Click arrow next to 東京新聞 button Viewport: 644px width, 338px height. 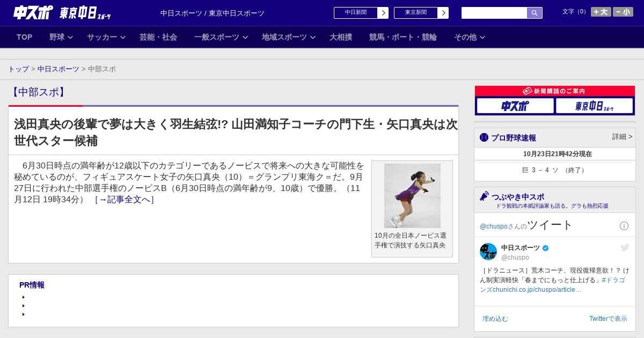[443, 13]
